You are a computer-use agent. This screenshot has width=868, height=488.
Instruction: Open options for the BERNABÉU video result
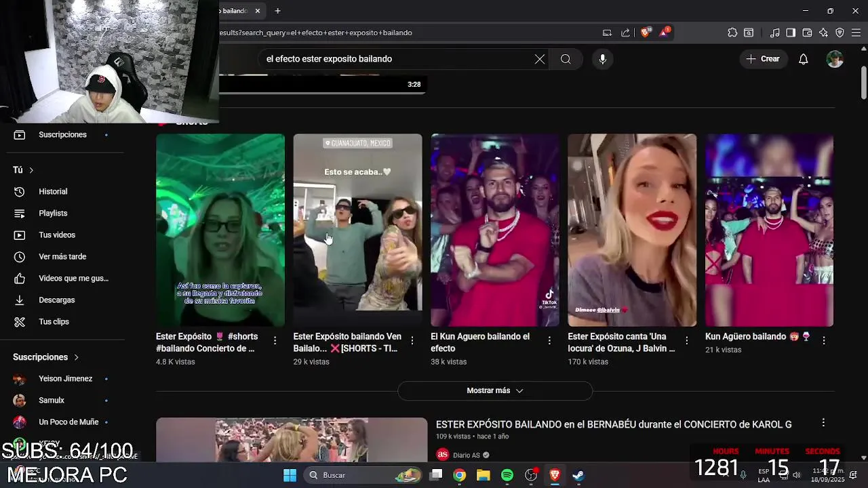823,422
